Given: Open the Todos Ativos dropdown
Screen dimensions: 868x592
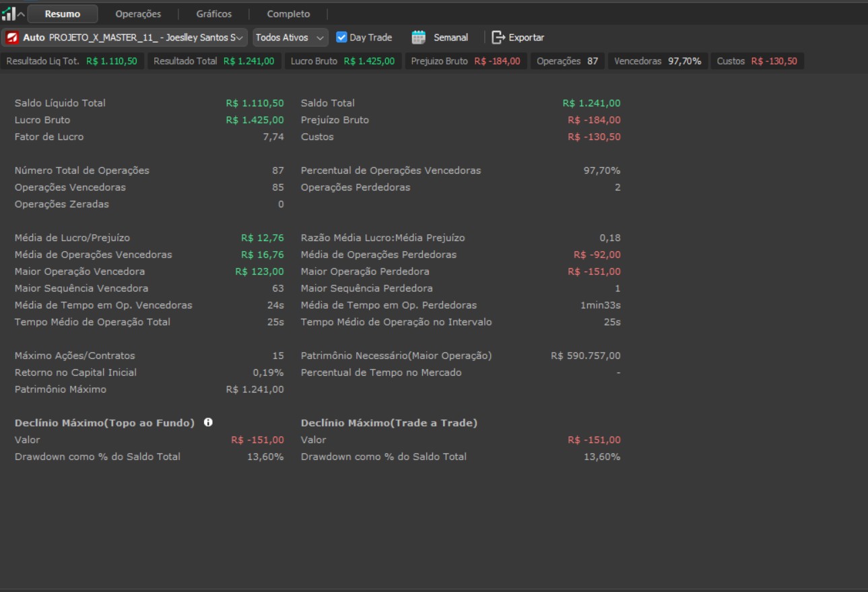Looking at the screenshot, I should (x=290, y=38).
